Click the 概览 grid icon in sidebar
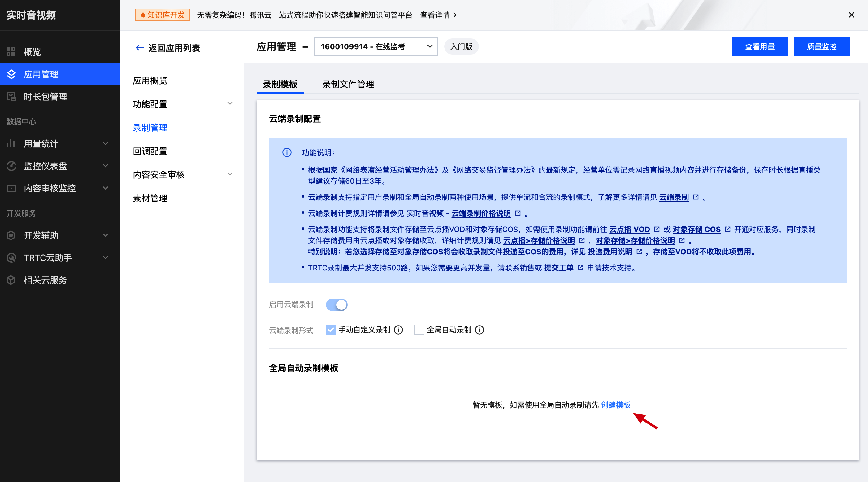Screen dimensions: 868x482 point(11,52)
